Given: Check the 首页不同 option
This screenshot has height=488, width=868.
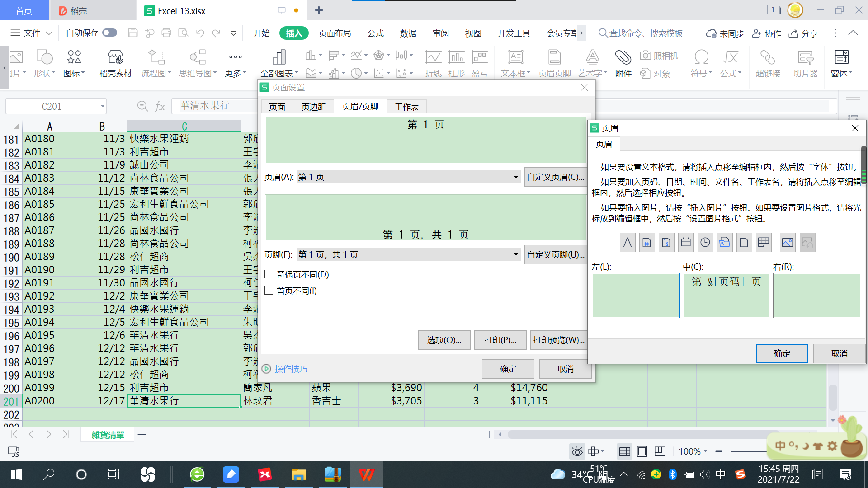Looking at the screenshot, I should (269, 291).
